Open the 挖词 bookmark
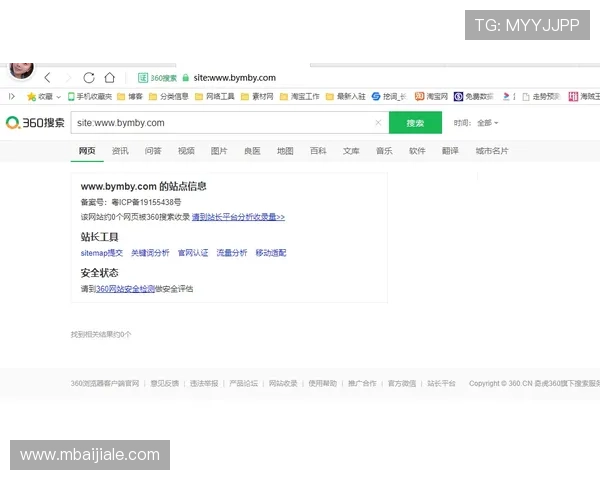The height and width of the screenshot is (480, 600). pos(389,96)
